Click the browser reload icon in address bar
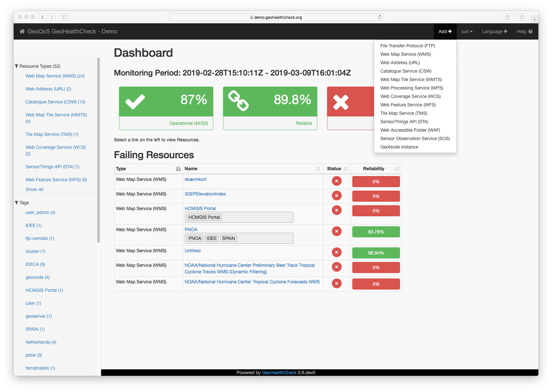552x392 pixels. tap(380, 17)
